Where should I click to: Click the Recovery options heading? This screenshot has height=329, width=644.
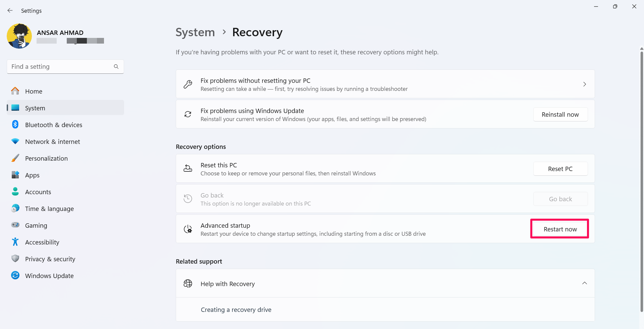pos(201,147)
